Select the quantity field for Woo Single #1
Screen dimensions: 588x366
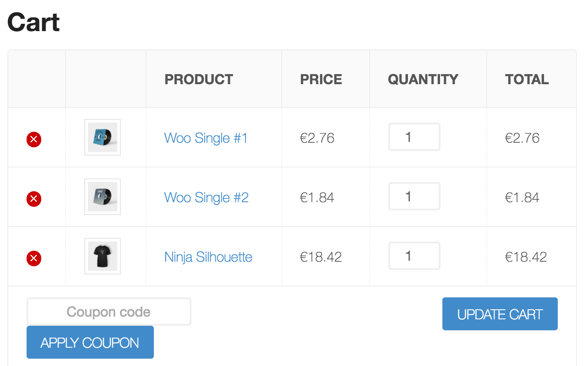pos(414,137)
